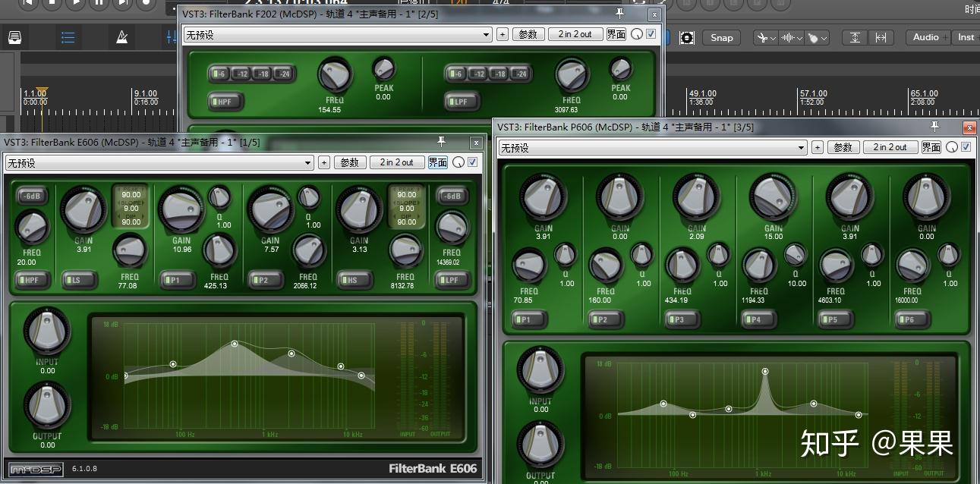Screen dimensions: 980x484
Task: Enable the HPF toggle in FilterBank F202
Action: pyautogui.click(x=225, y=101)
